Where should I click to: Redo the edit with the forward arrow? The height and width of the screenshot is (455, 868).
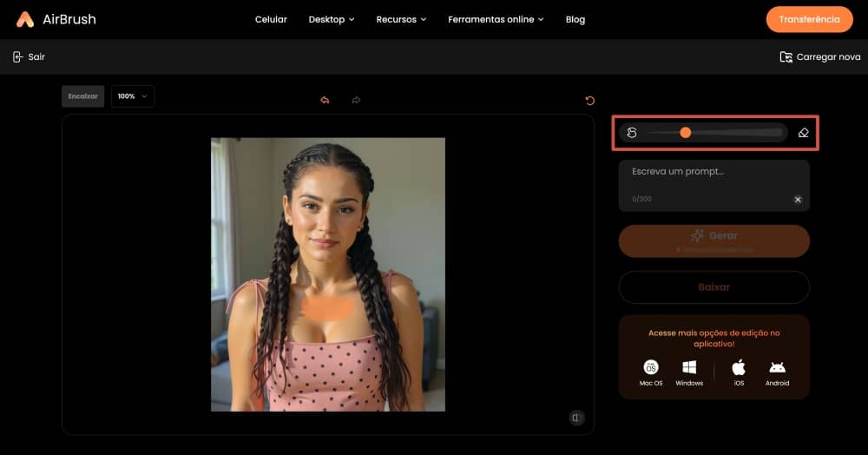[x=356, y=100]
